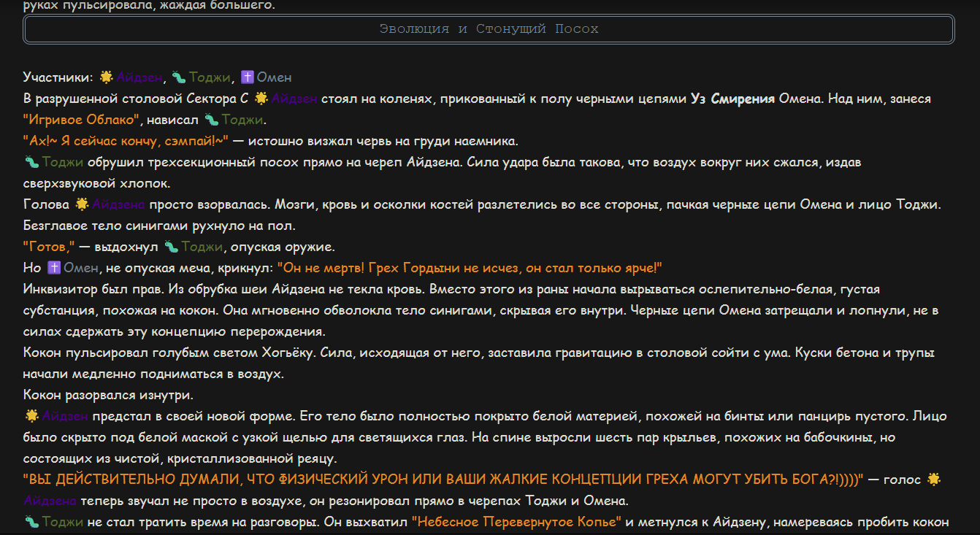
Task: Click the cross emoji after "Но"
Action: pos(53,268)
